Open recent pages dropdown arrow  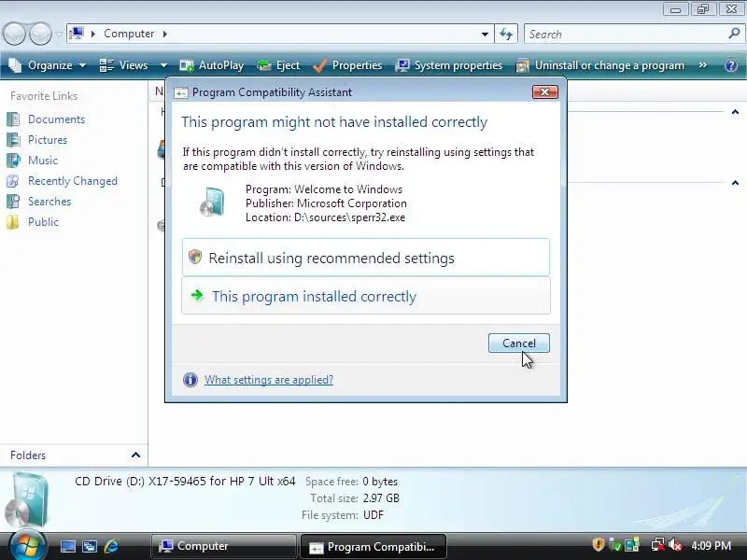point(59,34)
